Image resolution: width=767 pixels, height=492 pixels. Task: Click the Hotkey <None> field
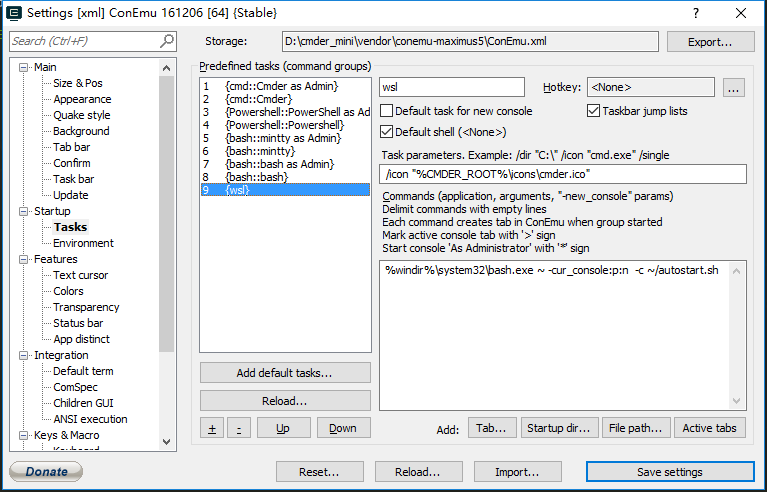pyautogui.click(x=651, y=88)
